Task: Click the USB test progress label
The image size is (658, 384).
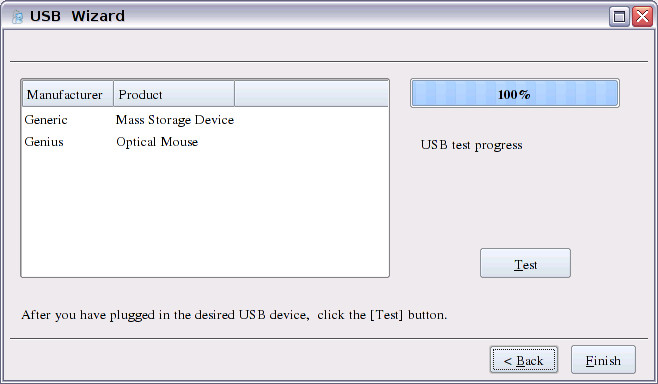Action: [x=472, y=145]
